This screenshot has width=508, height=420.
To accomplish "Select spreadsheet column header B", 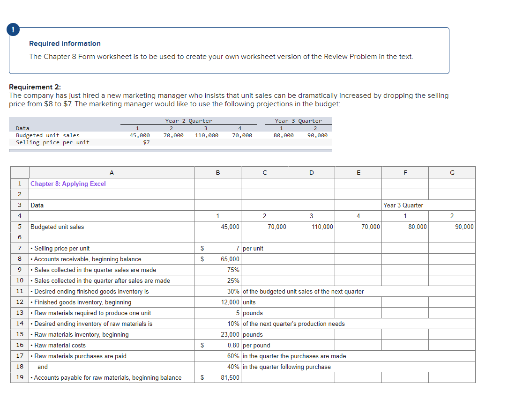I will pos(217,172).
